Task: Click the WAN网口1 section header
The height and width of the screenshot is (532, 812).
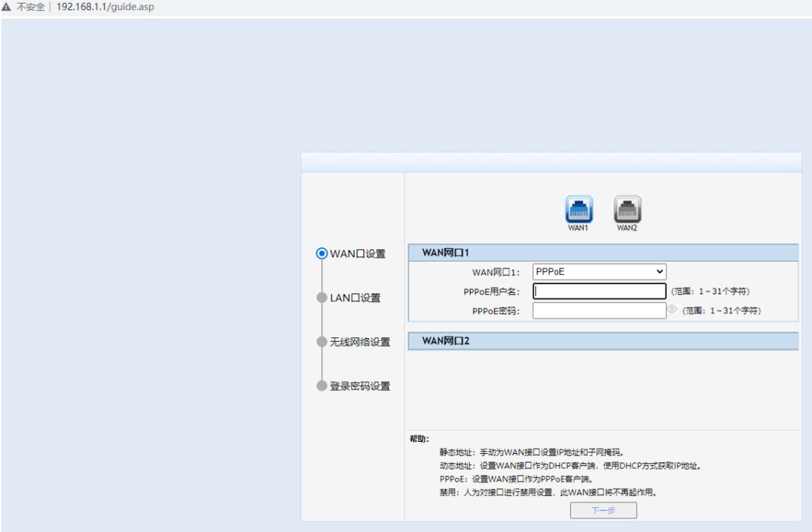Action: click(603, 252)
